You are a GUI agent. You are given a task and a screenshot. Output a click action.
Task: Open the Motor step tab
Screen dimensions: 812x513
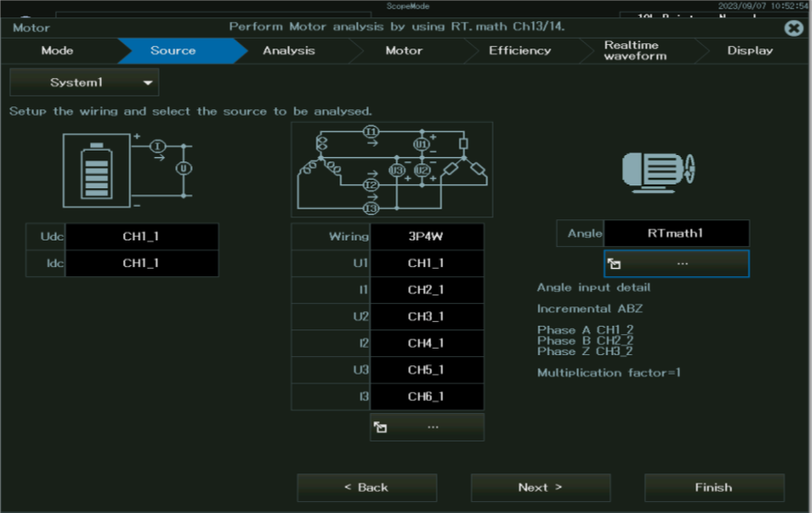(404, 50)
